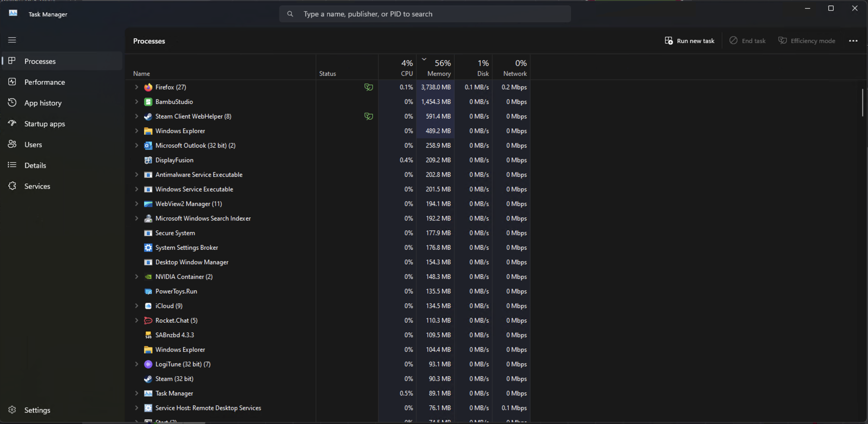Expand Steam Client WebHelper (8) group
868x424 pixels.
click(x=136, y=116)
